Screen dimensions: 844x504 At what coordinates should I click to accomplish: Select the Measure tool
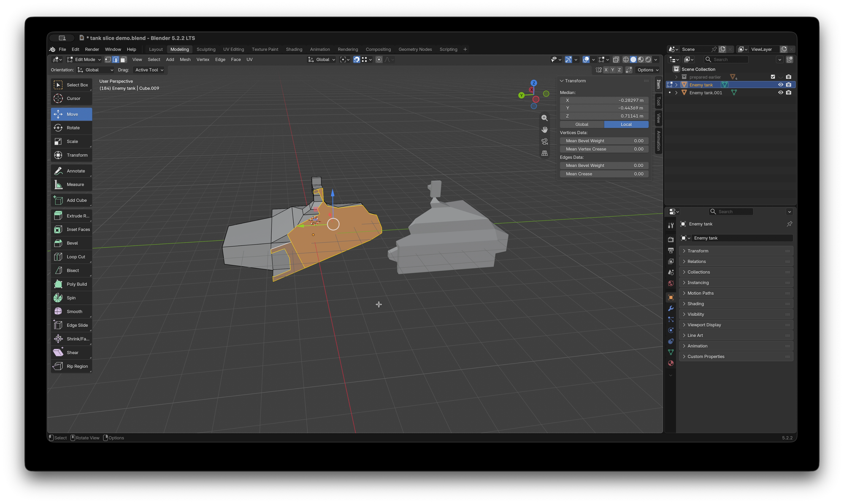tap(71, 184)
